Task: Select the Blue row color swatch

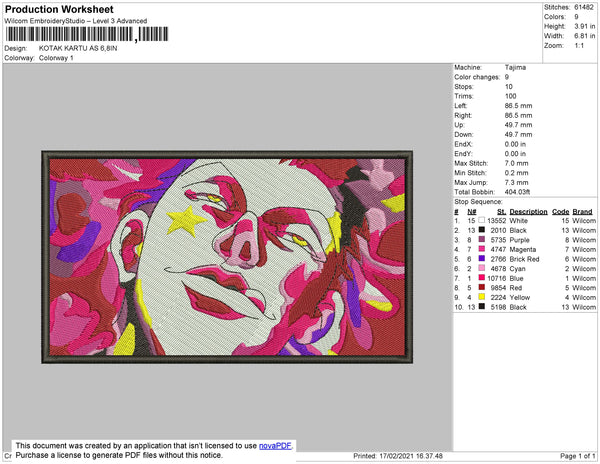Action: 482,278
